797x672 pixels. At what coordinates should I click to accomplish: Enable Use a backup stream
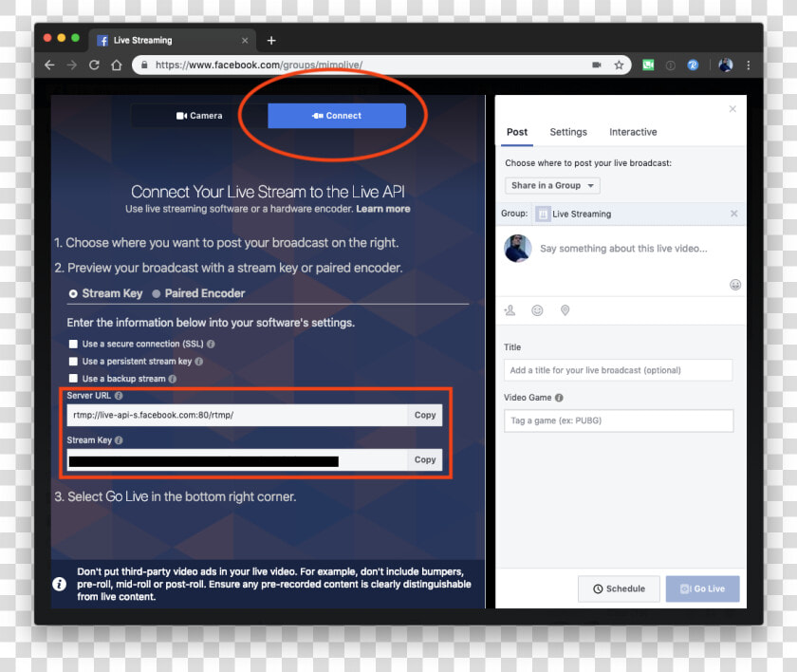pos(73,379)
